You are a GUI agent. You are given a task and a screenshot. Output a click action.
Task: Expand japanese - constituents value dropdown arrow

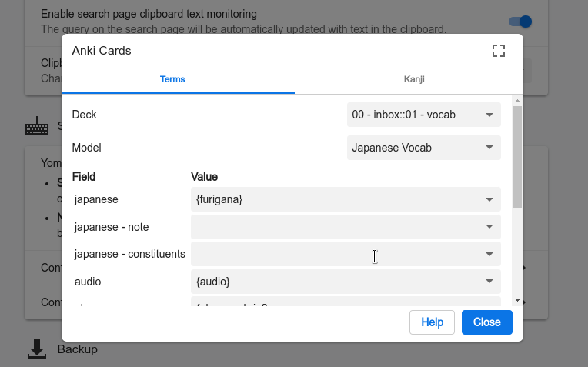click(489, 254)
